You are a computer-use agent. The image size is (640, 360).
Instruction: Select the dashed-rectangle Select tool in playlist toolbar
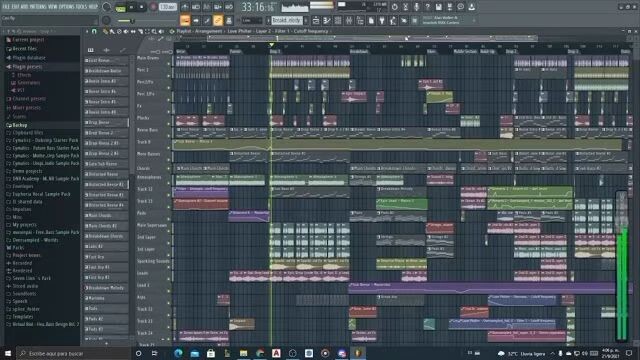click(147, 31)
